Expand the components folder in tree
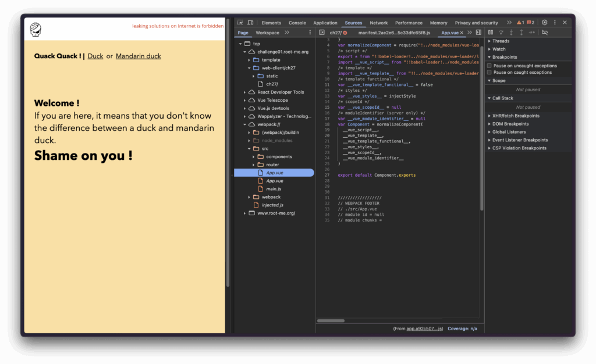The height and width of the screenshot is (364, 596). tap(254, 156)
